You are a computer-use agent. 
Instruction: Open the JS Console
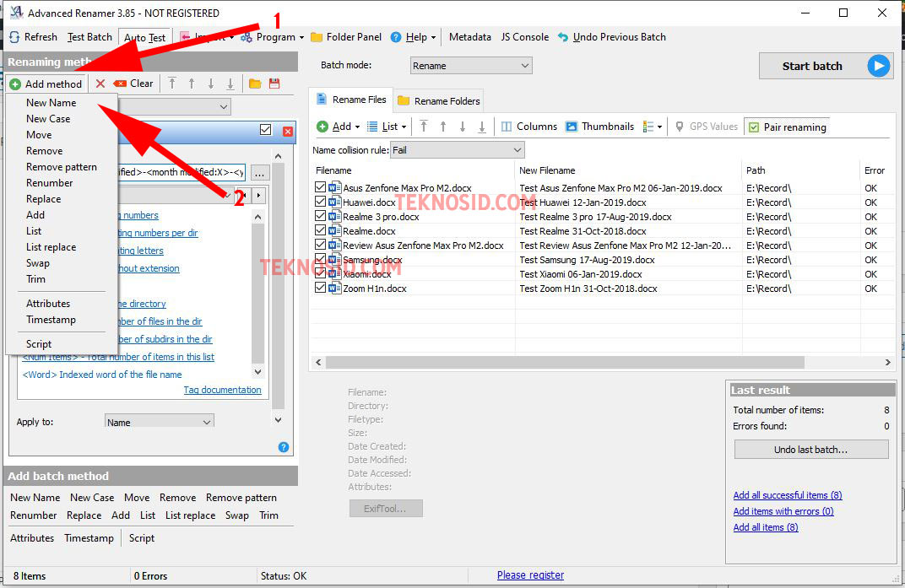[524, 37]
